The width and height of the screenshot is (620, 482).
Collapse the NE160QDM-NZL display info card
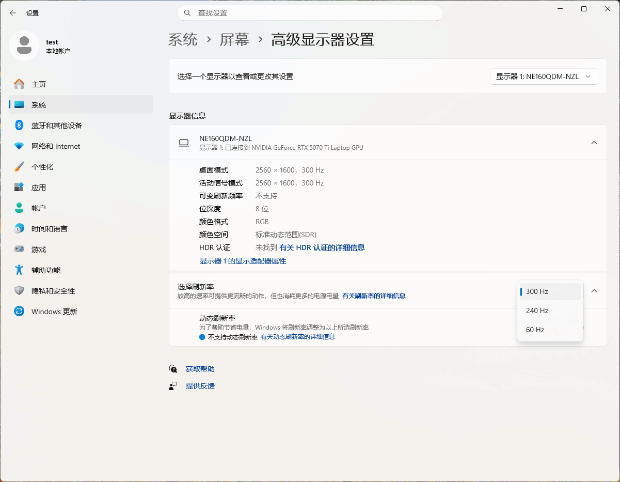[594, 142]
